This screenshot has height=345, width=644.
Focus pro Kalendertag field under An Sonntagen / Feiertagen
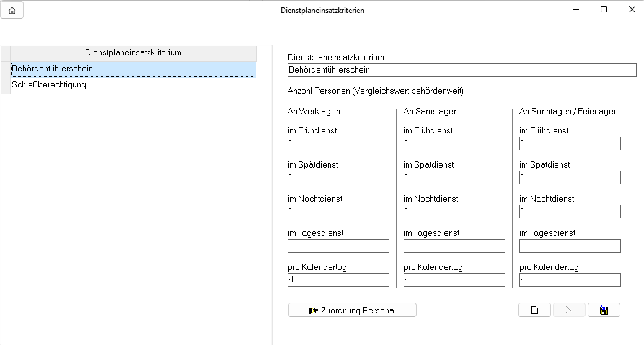[x=570, y=280]
